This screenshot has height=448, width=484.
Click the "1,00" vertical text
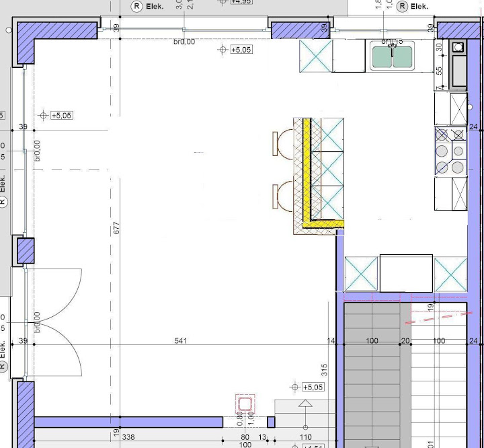(x=251, y=418)
